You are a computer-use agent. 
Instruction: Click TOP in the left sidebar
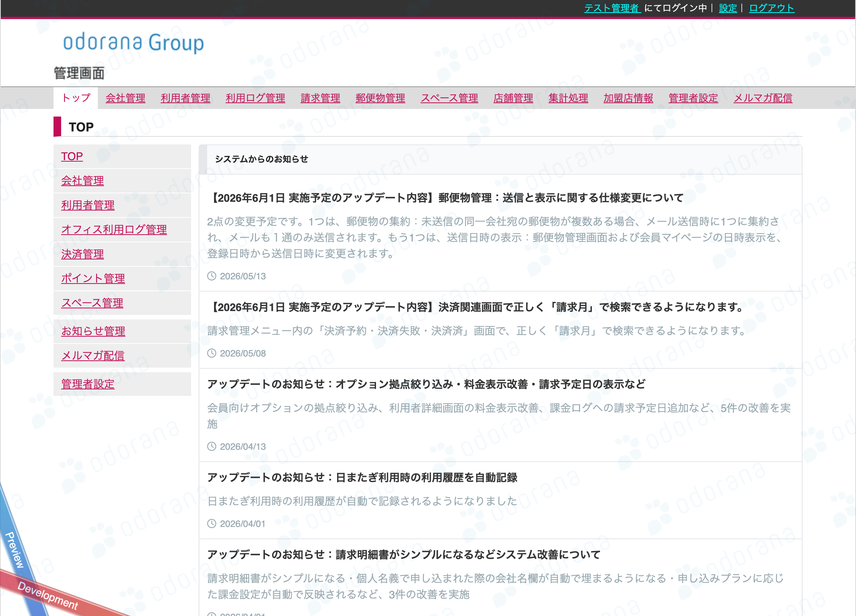tap(72, 156)
